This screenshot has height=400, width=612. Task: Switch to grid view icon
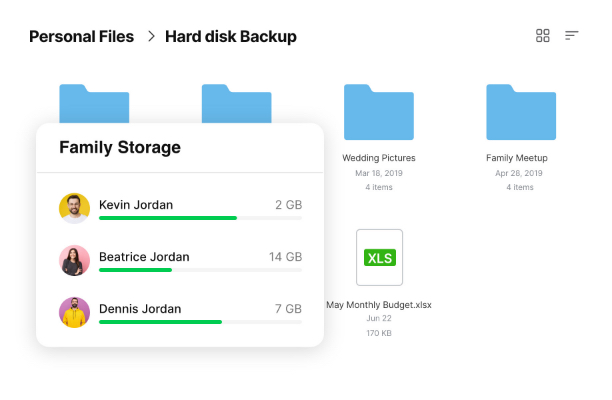pyautogui.click(x=543, y=36)
